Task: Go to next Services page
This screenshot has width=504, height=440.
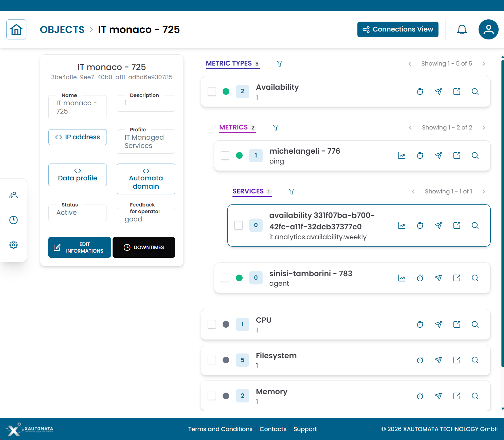Action: (484, 192)
